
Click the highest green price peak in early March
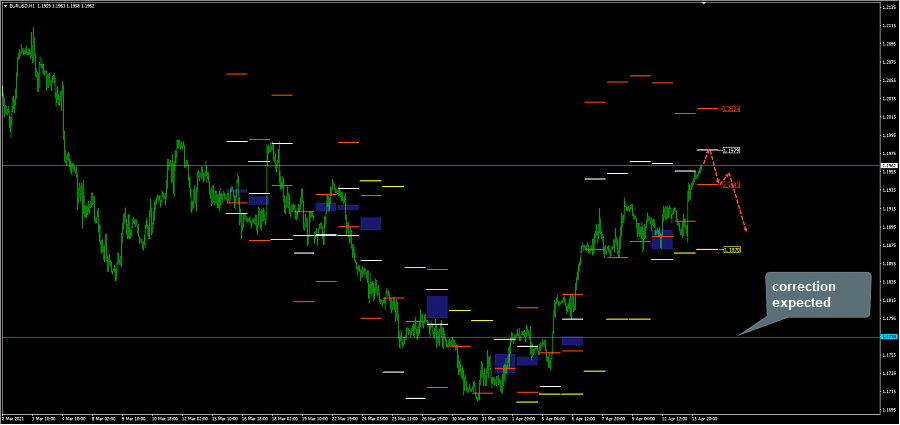click(32, 29)
